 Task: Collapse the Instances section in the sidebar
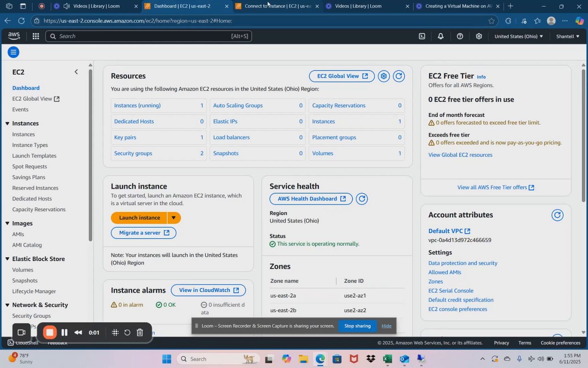click(x=7, y=124)
